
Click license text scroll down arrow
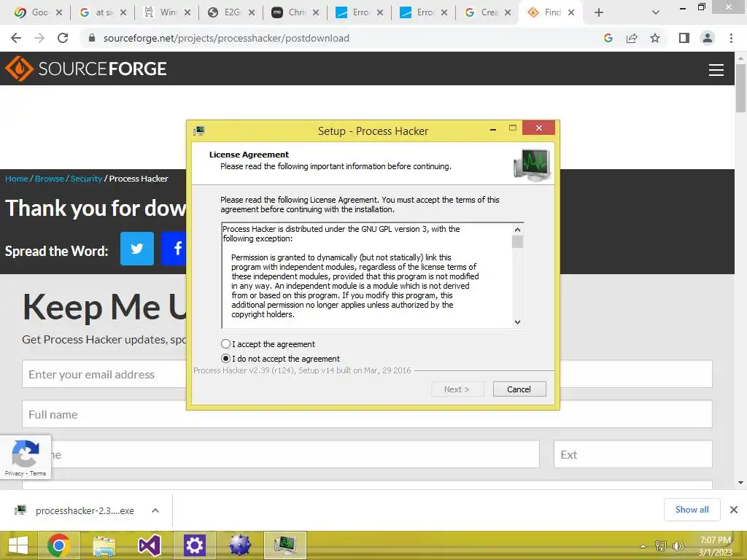point(517,322)
